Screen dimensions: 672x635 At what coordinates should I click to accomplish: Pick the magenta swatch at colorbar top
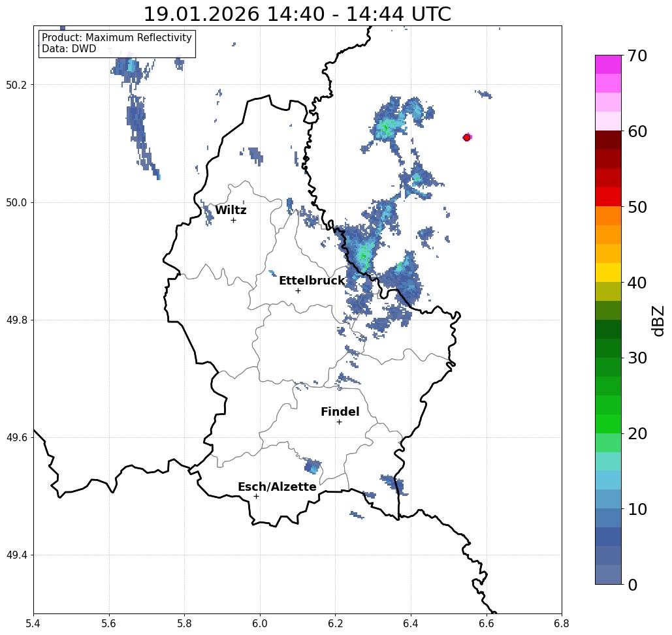608,65
